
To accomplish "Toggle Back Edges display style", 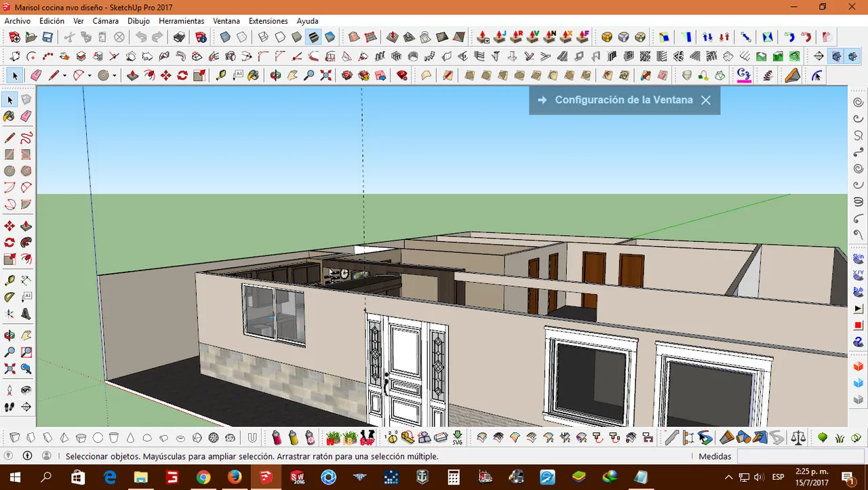I will (x=241, y=37).
